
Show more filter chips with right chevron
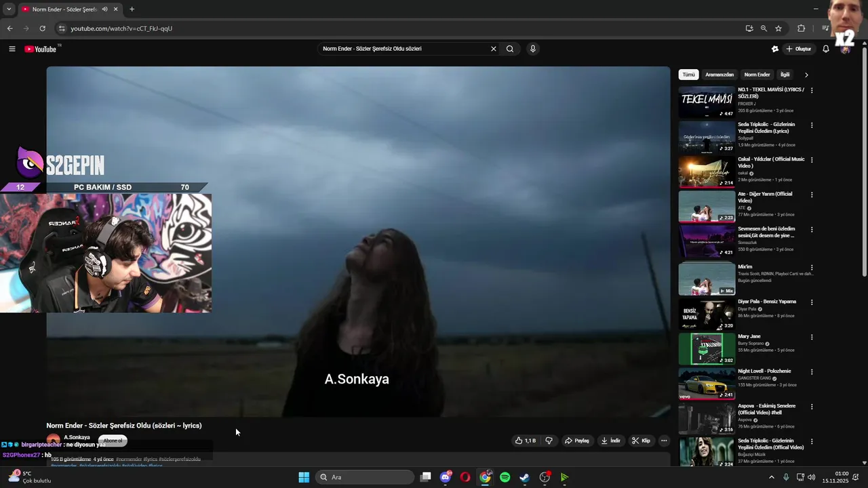[806, 75]
